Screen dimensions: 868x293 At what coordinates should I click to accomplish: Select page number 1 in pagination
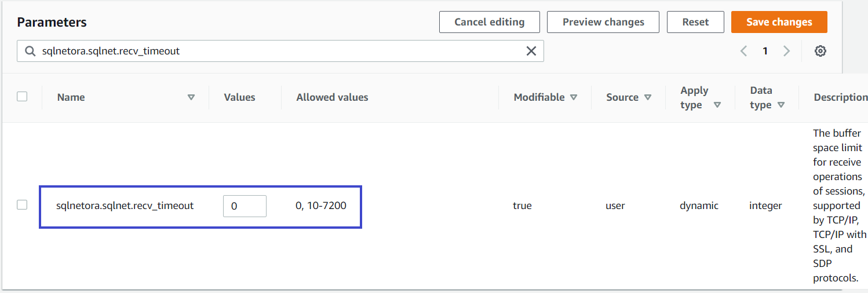pos(765,51)
